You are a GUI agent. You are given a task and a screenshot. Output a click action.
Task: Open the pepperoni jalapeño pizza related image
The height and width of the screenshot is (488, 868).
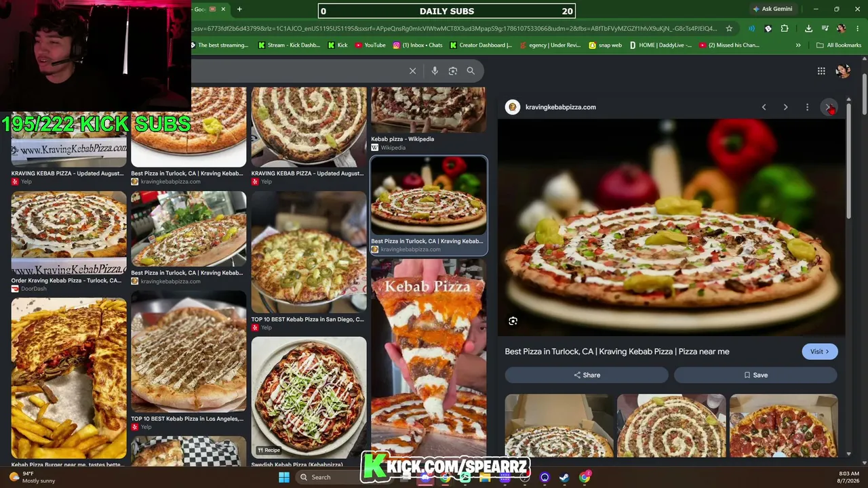(783, 426)
